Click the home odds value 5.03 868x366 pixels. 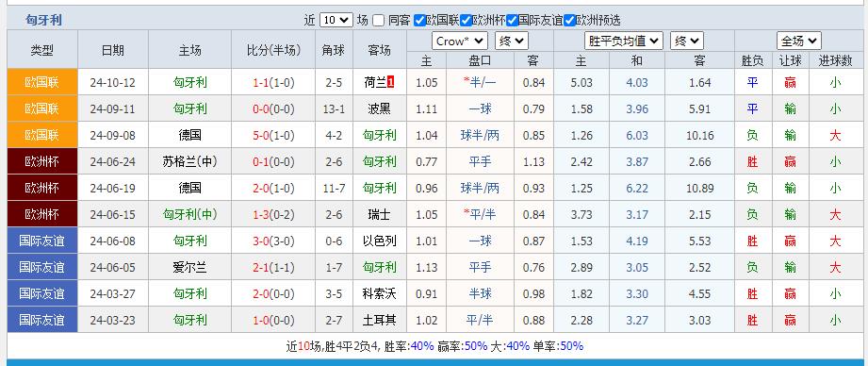tap(581, 83)
